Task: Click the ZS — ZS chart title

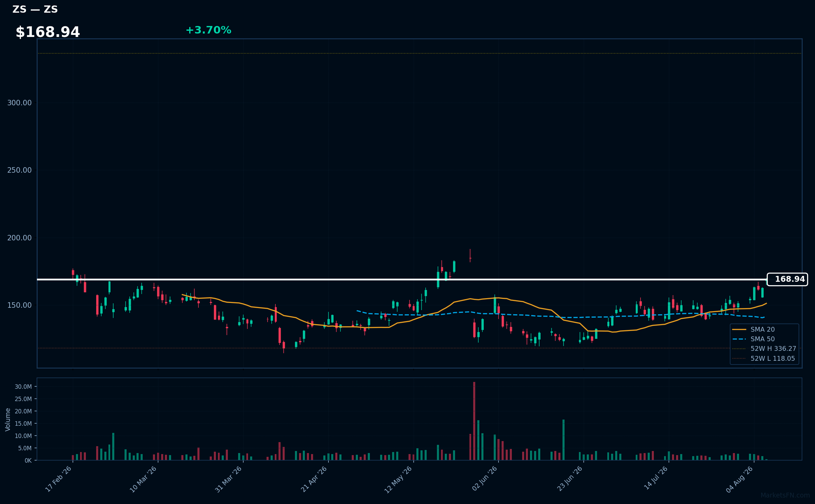Action: click(35, 9)
